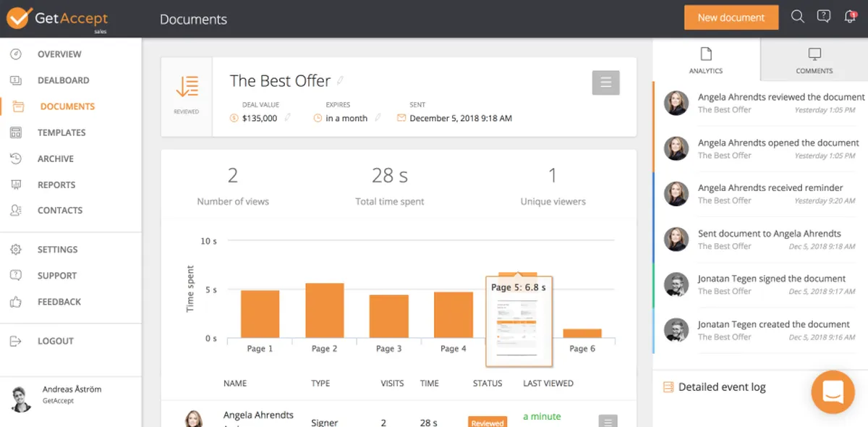Switch to the Analytics tab
Image resolution: width=868 pixels, height=427 pixels.
pyautogui.click(x=706, y=60)
